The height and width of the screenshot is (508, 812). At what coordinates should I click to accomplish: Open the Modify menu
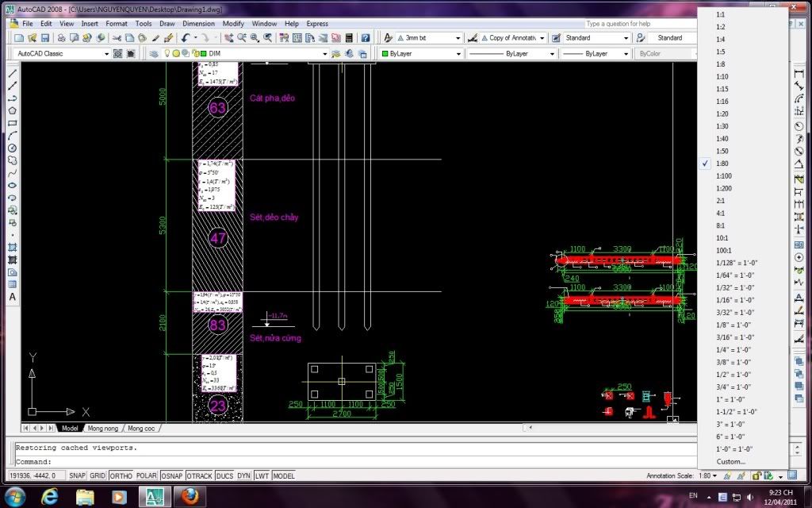233,23
